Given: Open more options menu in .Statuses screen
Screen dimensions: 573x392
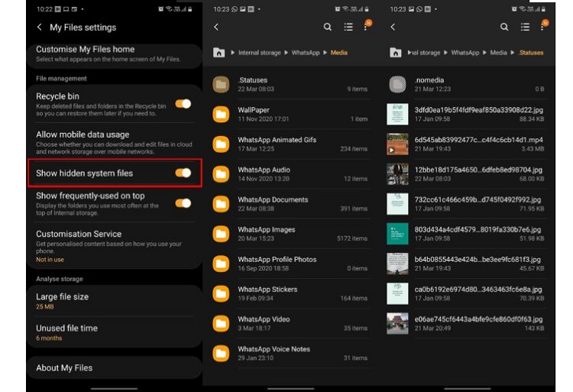Looking at the screenshot, I should click(543, 27).
